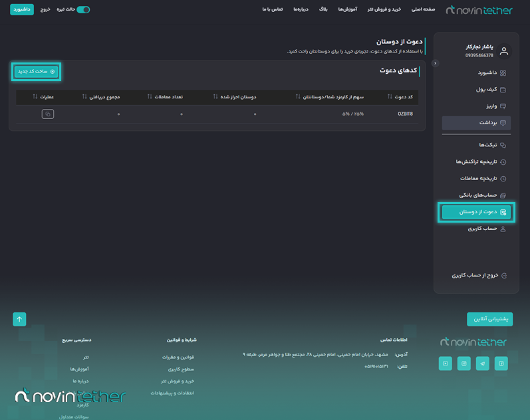Image resolution: width=530 pixels, height=420 pixels.
Task: Select برداشت withdrawal in sidebar
Action: [476, 123]
